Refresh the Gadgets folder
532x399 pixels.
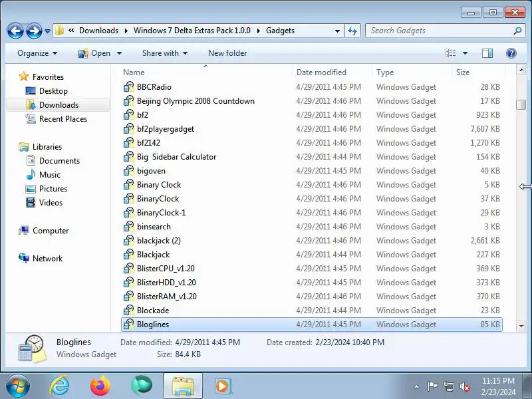352,31
